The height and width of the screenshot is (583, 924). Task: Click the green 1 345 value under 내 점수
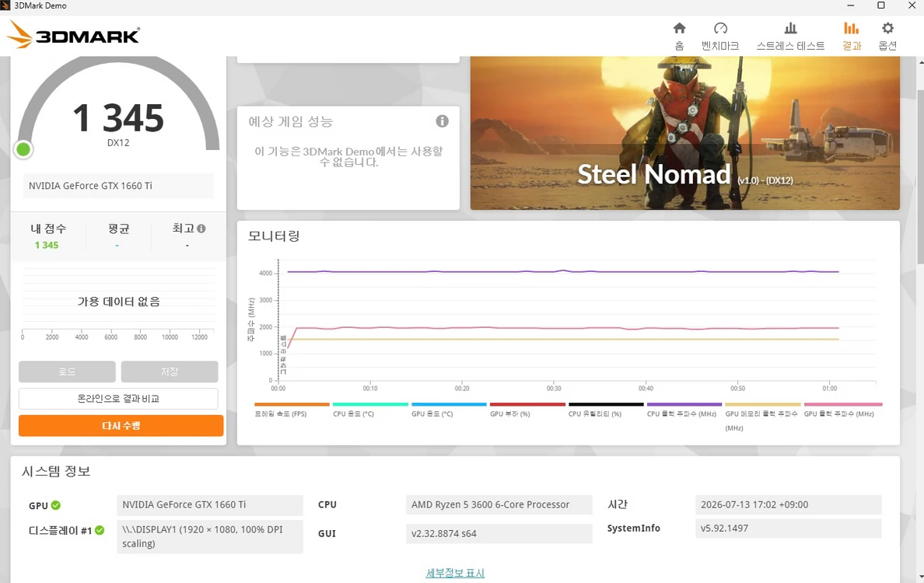pos(47,245)
